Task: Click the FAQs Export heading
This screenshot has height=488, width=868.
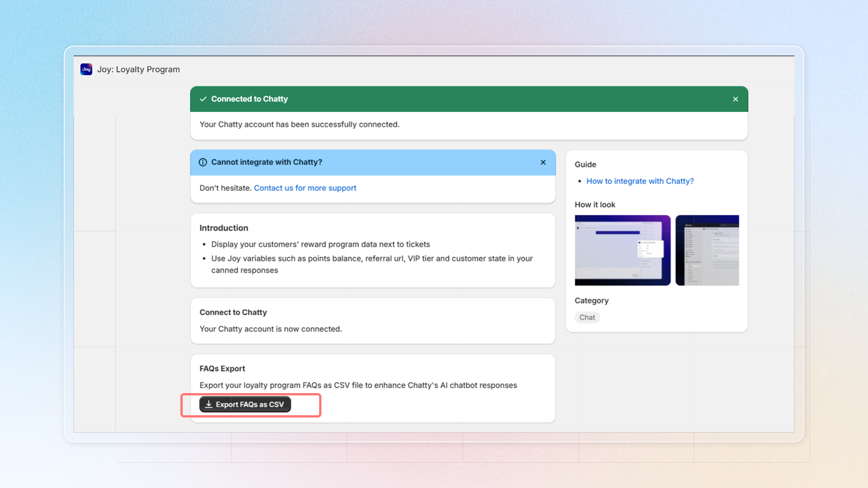Action: point(222,369)
